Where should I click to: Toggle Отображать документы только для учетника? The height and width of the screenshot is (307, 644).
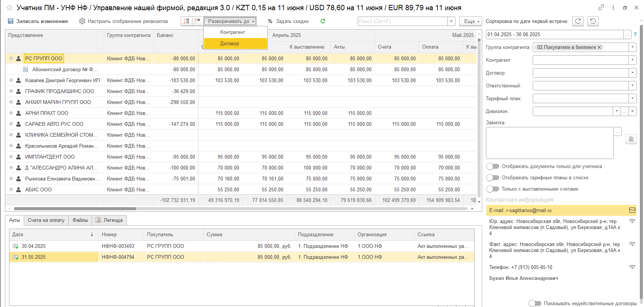[493, 166]
